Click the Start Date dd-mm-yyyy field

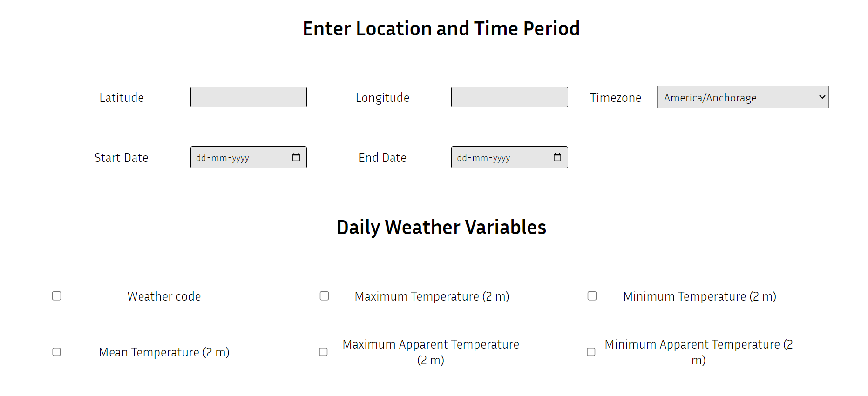[x=249, y=157]
